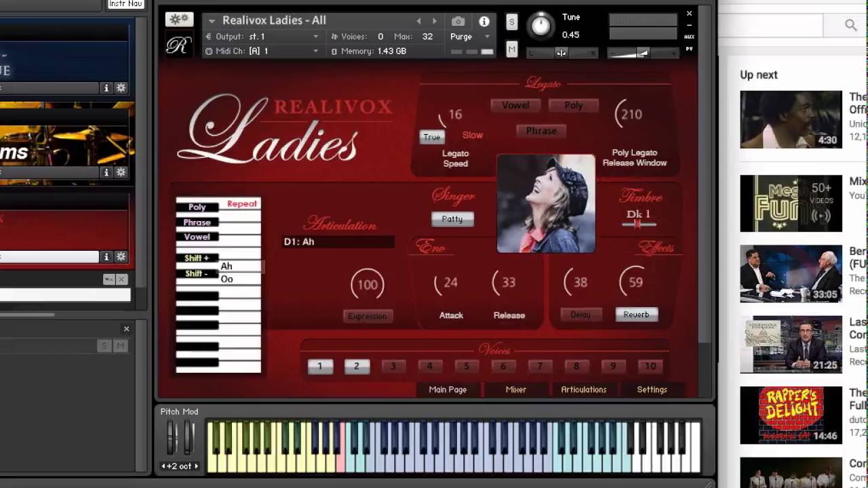This screenshot has height=488, width=868.
Task: Solo the instrument with S button
Action: 512,22
